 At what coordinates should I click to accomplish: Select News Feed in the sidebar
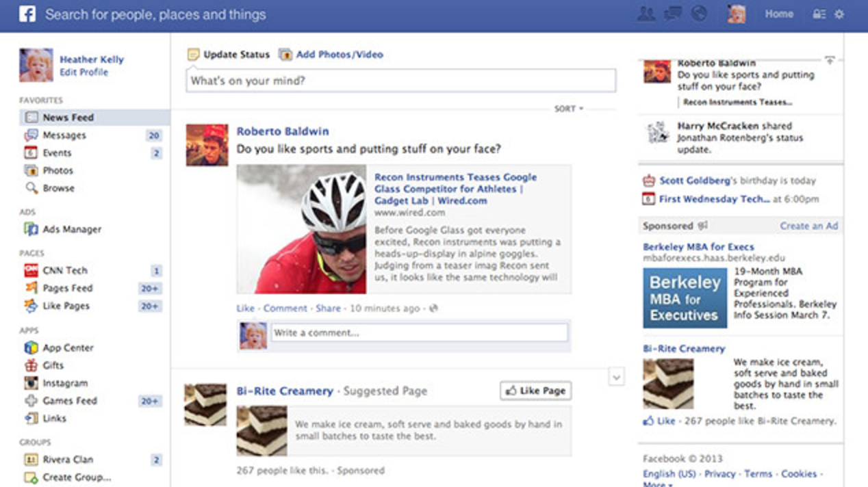[x=94, y=118]
